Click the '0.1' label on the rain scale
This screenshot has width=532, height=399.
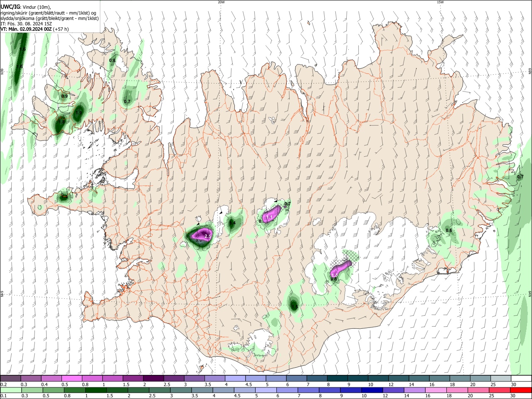4,396
